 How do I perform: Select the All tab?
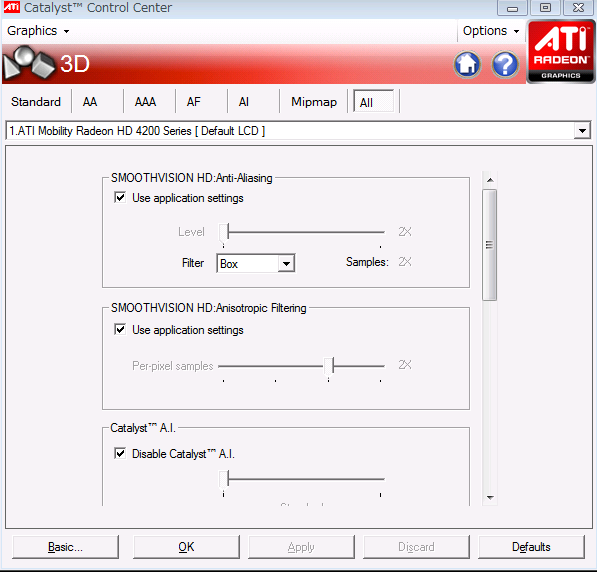click(374, 102)
